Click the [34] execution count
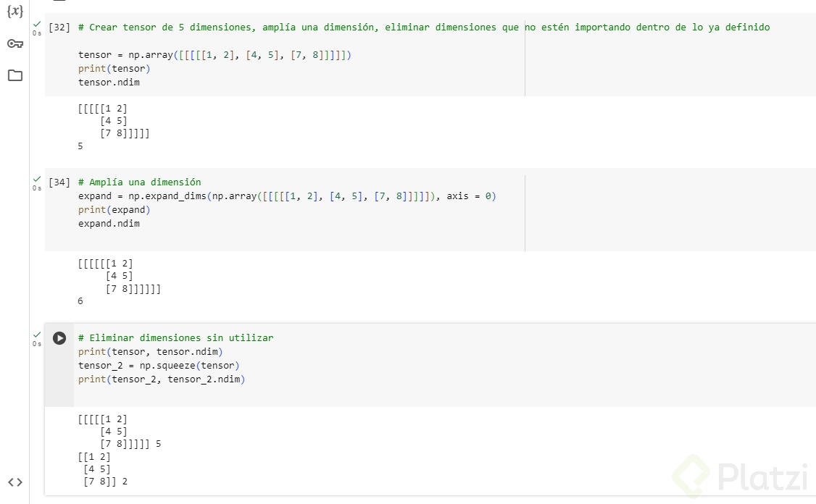The image size is (816, 504). (59, 182)
